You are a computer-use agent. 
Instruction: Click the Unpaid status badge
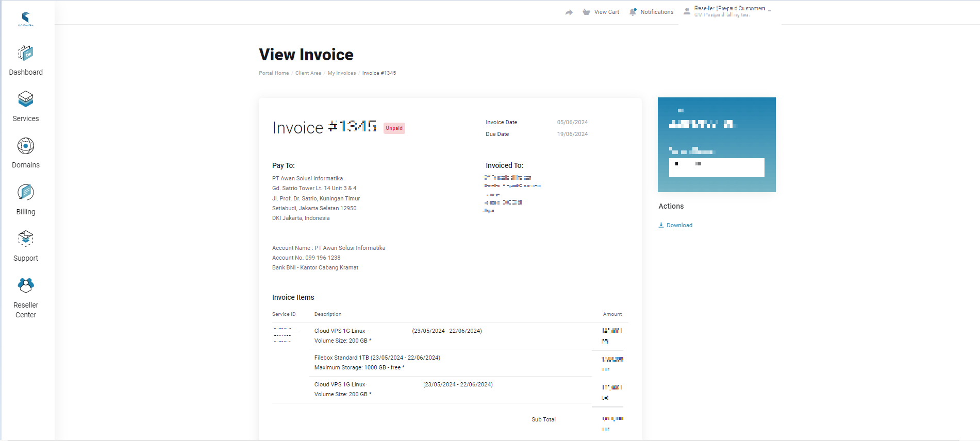[394, 128]
